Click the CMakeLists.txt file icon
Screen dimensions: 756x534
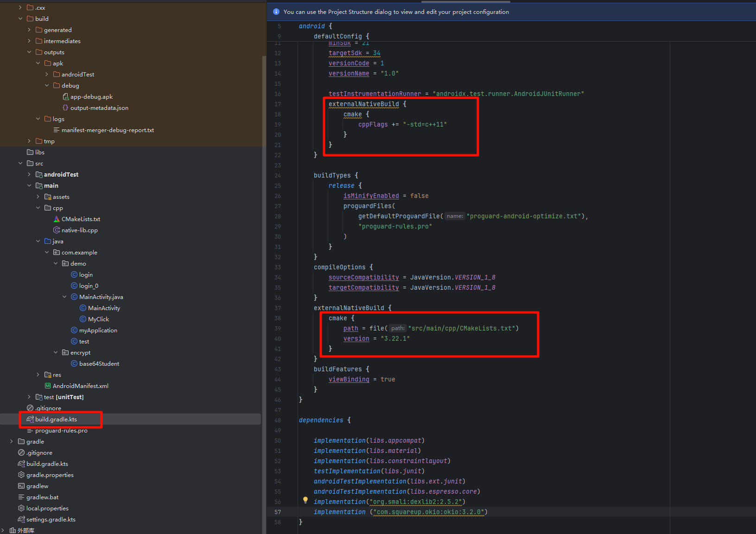[57, 219]
